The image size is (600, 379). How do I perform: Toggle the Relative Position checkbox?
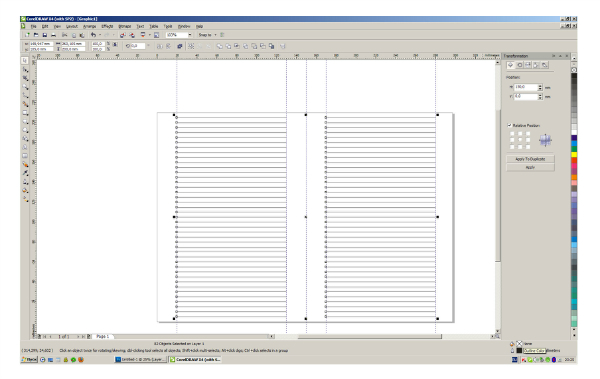(x=509, y=125)
